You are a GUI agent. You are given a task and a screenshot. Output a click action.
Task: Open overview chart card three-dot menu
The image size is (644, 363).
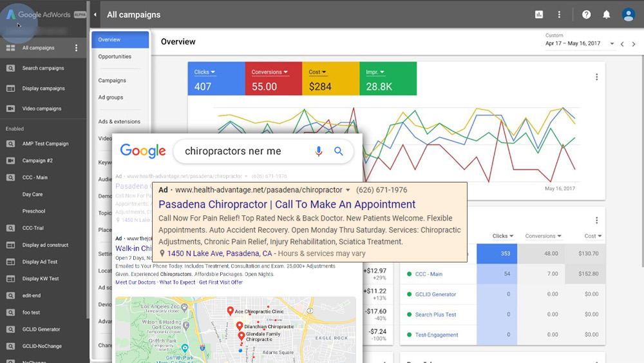coord(596,77)
